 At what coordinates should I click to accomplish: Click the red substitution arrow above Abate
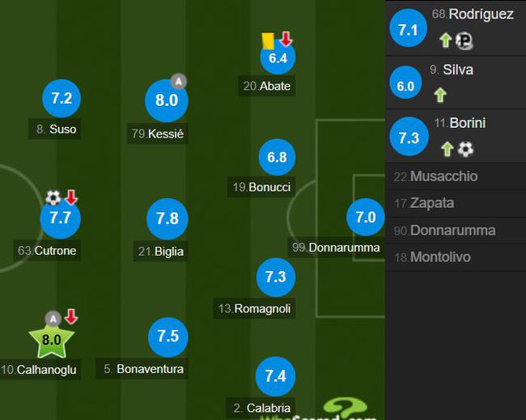(x=286, y=39)
